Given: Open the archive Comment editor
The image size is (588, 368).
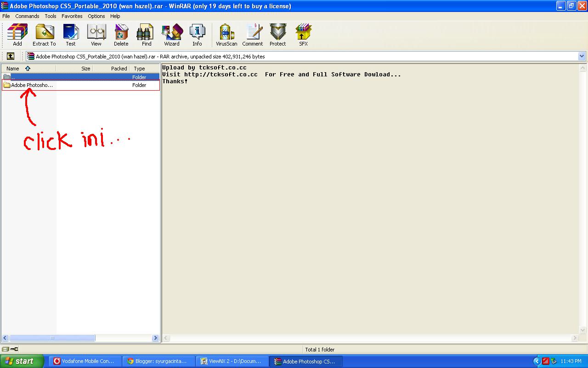Looking at the screenshot, I should 253,35.
